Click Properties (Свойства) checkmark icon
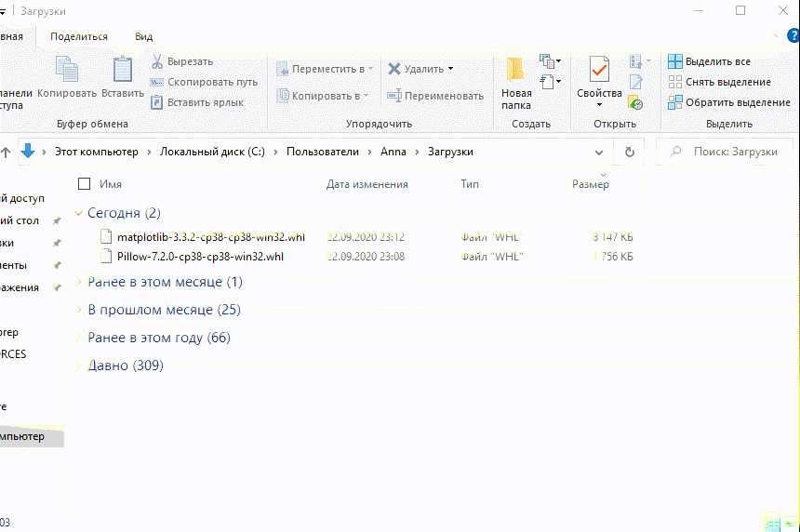The width and height of the screenshot is (800, 532). coord(599,70)
